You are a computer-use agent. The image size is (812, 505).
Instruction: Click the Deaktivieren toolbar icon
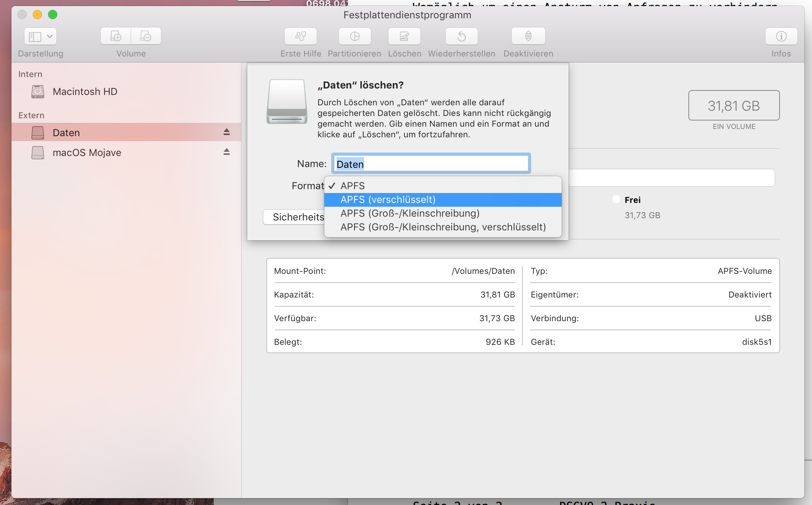click(528, 36)
